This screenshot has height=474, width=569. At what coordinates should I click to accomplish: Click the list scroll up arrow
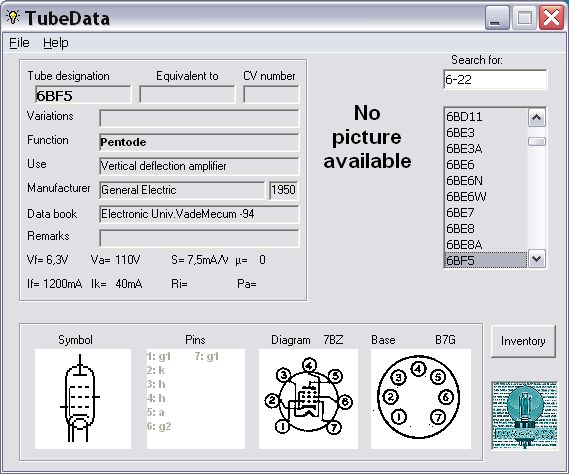pos(536,118)
